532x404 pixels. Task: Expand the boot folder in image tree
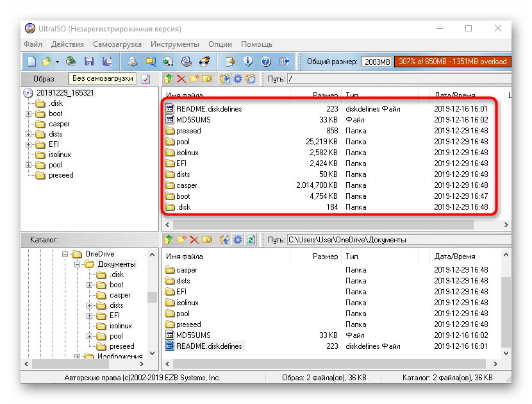(29, 114)
